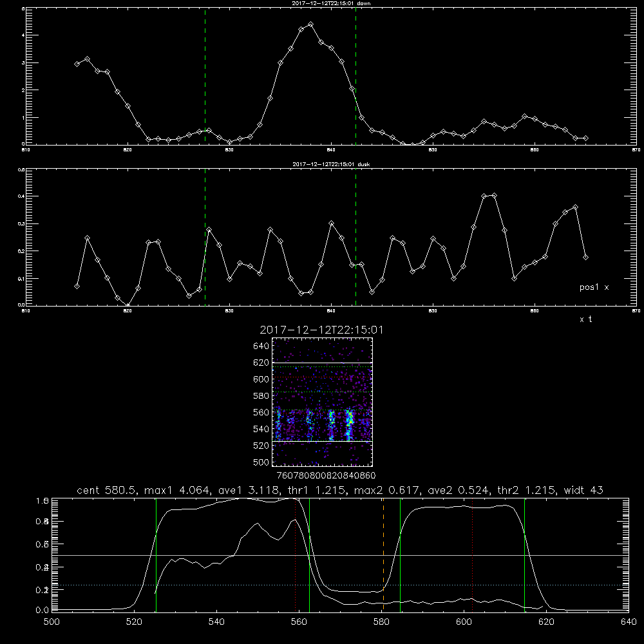This screenshot has height=644, width=644.
Task: Click the right green dashed line in the dusk plot
Action: pos(355,237)
